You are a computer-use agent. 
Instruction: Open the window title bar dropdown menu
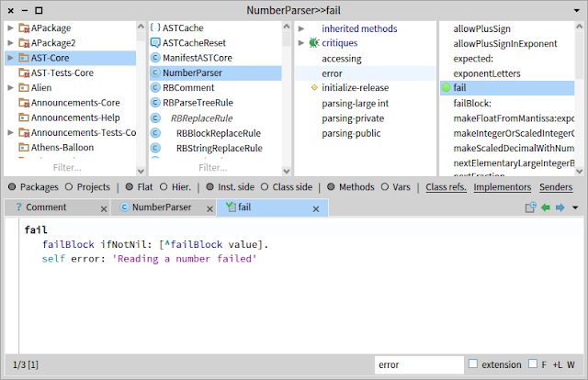[577, 10]
